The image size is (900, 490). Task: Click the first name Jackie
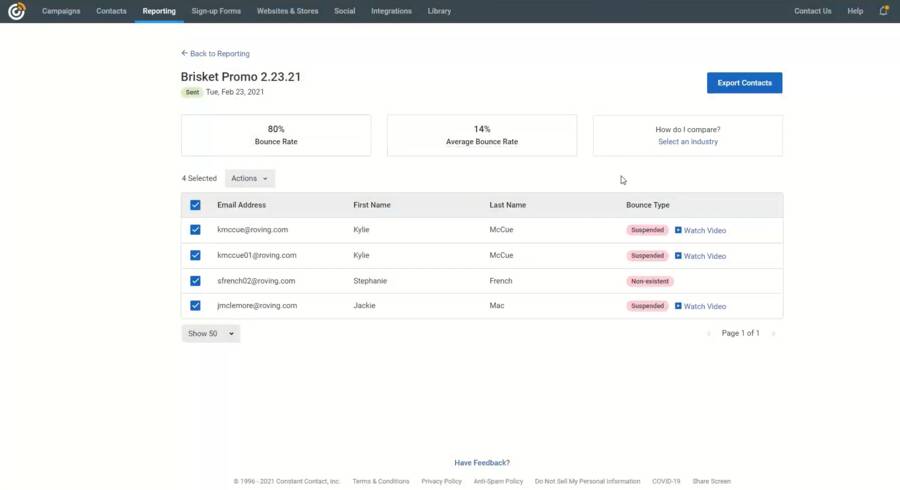point(364,306)
